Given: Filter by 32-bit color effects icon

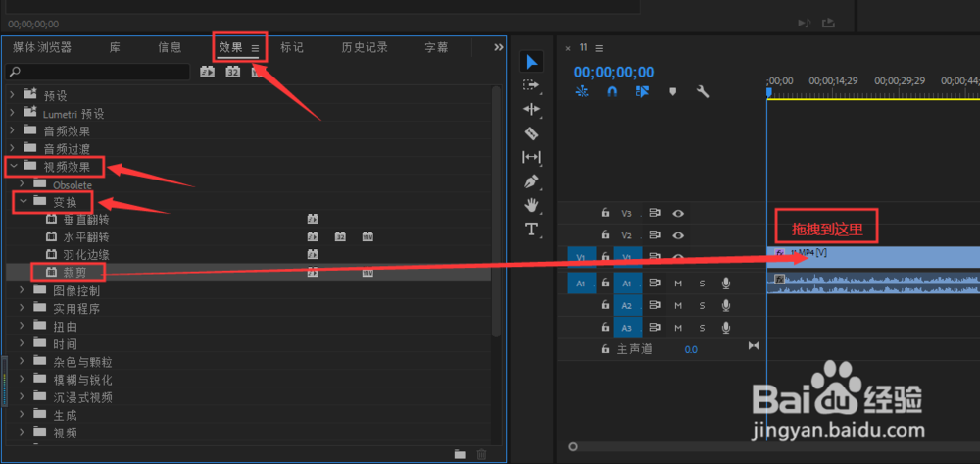Looking at the screenshot, I should [x=232, y=72].
